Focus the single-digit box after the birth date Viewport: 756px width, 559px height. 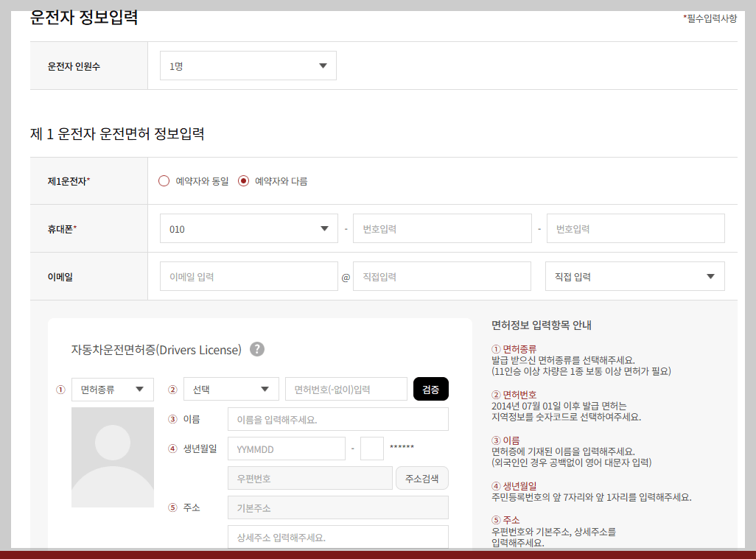372,449
